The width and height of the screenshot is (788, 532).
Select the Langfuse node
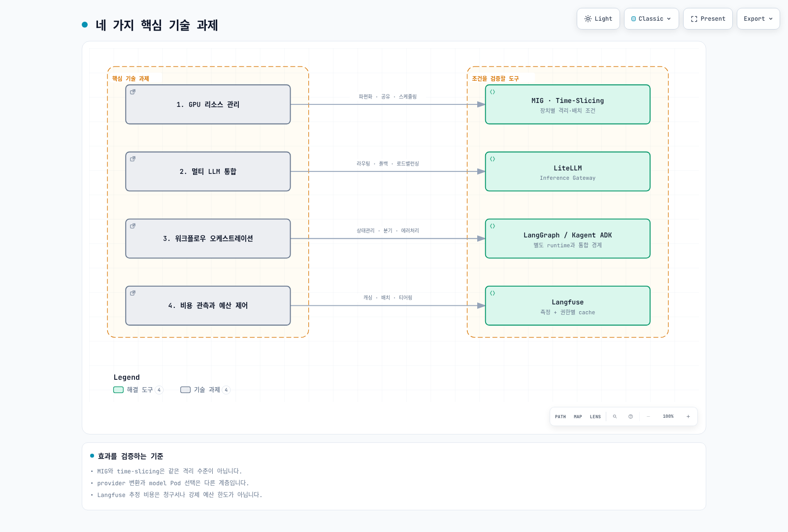click(568, 305)
